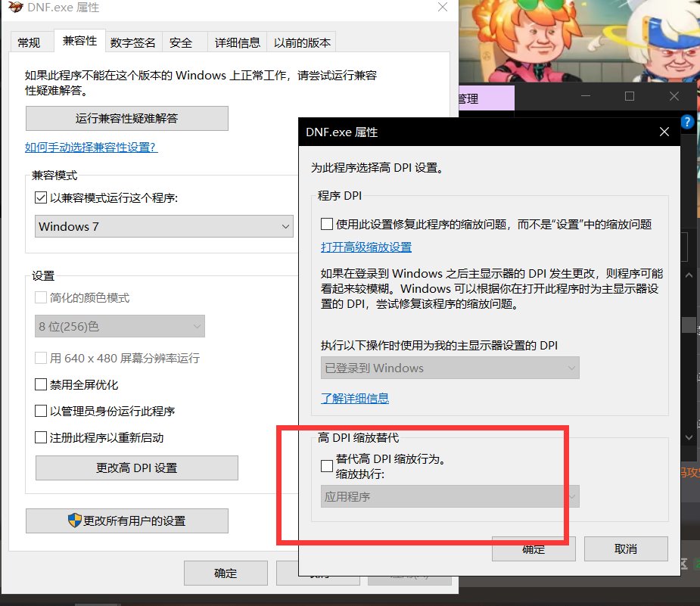Click 确定 in the DPI settings dialog
Viewport: 700px width, 606px height.
534,549
